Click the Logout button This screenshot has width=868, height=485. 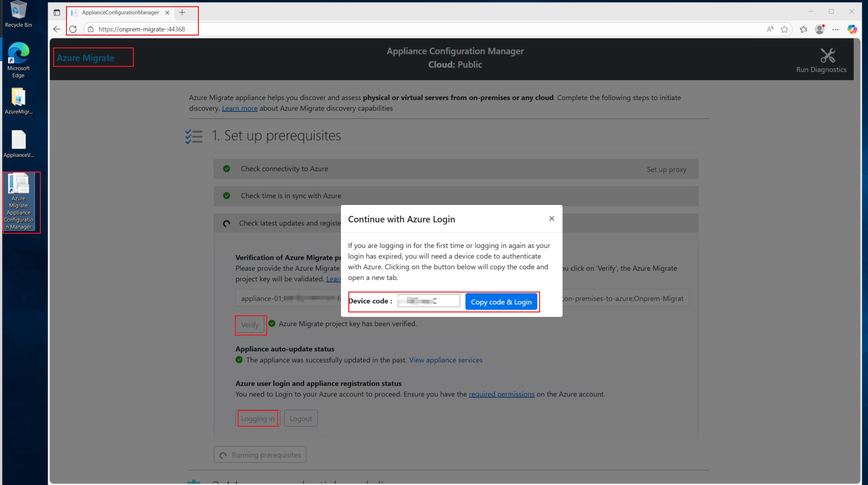coord(300,419)
